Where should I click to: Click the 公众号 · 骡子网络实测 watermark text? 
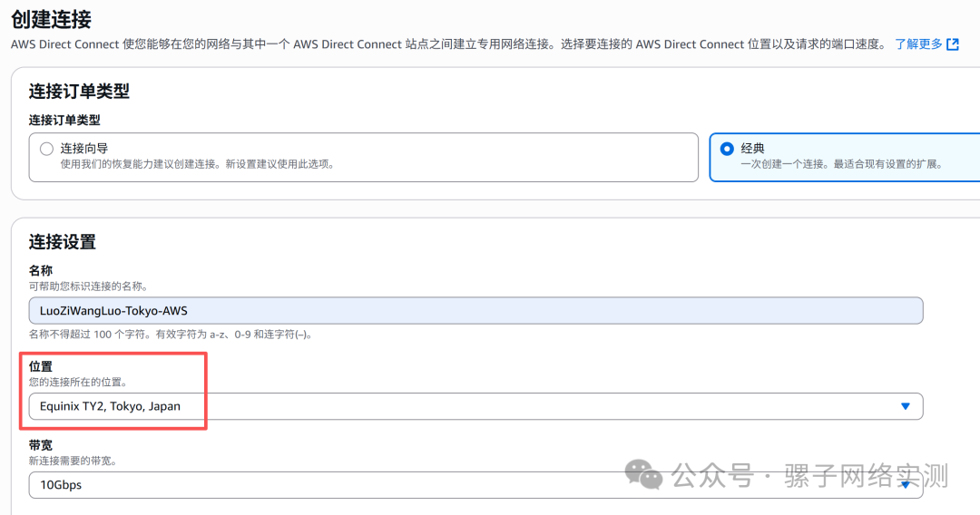[808, 475]
